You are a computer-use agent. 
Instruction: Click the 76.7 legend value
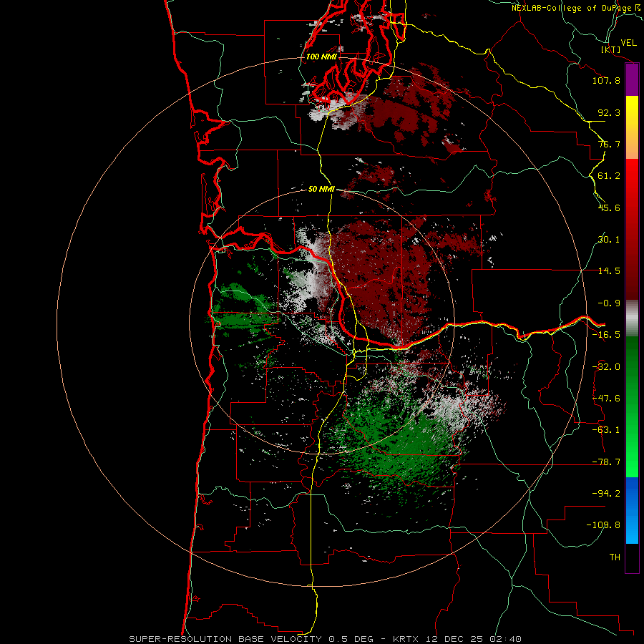coord(609,144)
